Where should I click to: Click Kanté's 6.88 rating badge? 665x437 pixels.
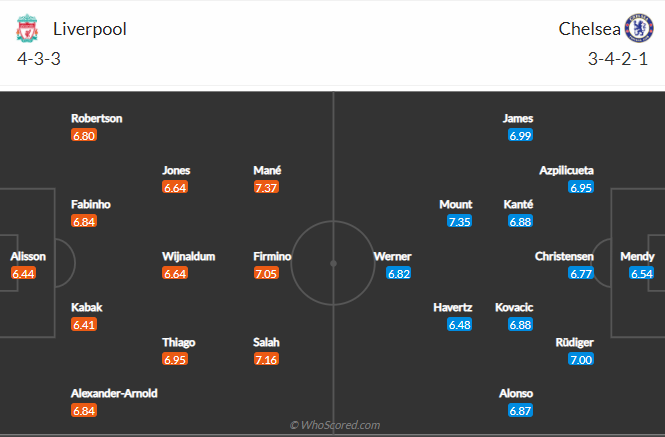pos(520,221)
